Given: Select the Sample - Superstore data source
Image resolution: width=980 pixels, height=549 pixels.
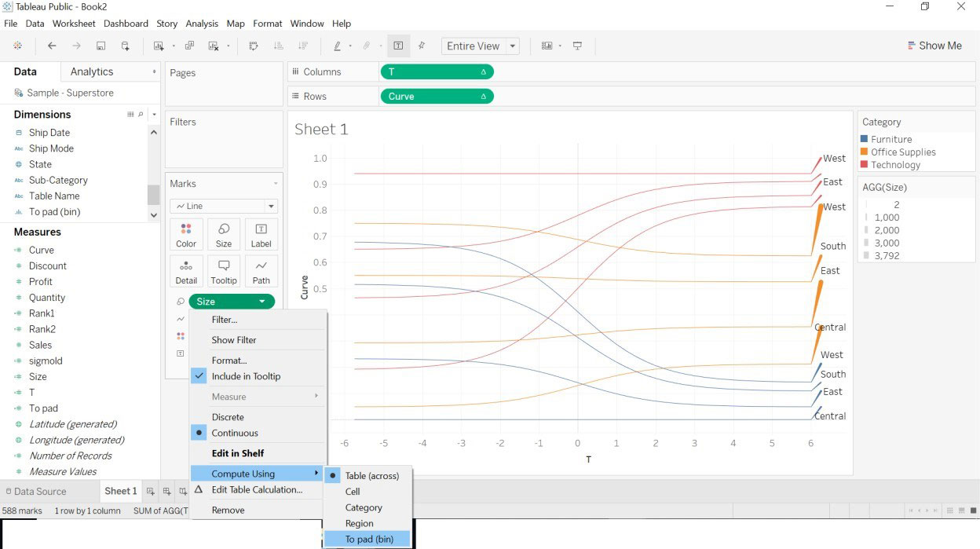Looking at the screenshot, I should tap(70, 93).
